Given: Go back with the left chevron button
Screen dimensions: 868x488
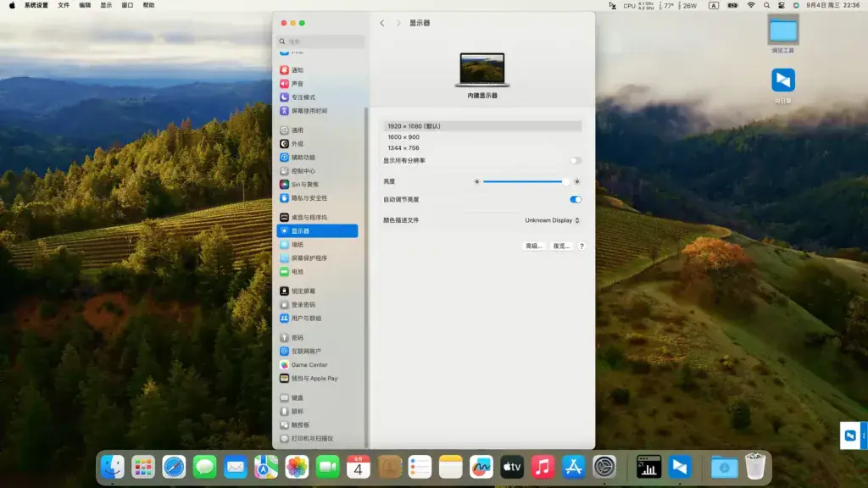Looking at the screenshot, I should 382,23.
